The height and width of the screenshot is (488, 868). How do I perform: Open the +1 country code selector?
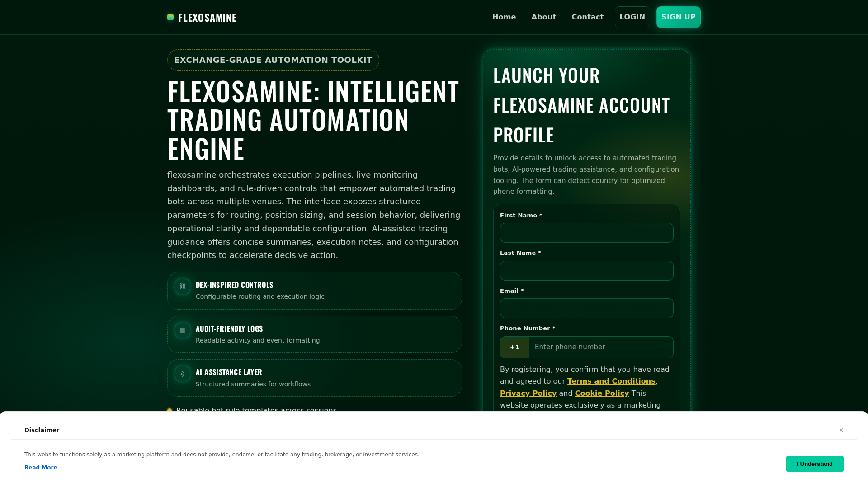coord(514,347)
